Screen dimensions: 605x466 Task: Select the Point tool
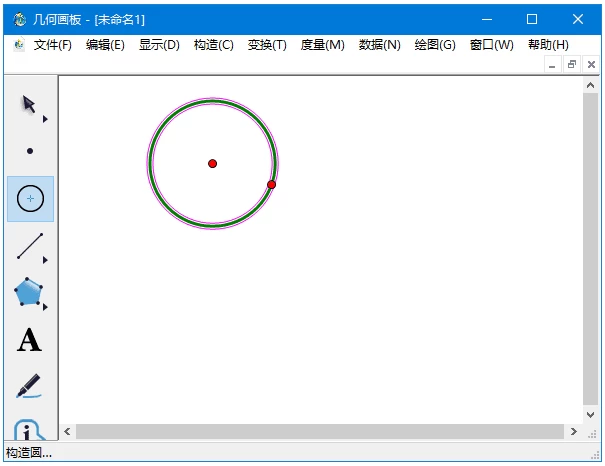click(x=30, y=151)
